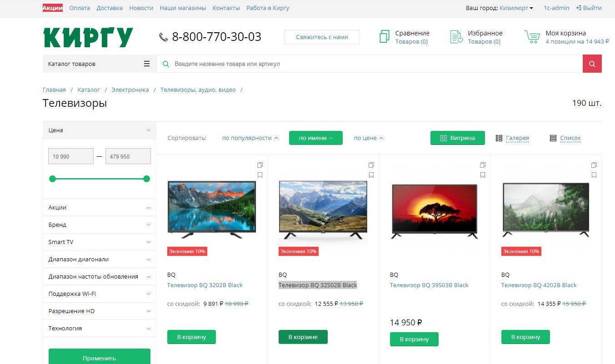Click the phone handset icon
Image resolution: width=615 pixels, height=364 pixels.
(163, 37)
